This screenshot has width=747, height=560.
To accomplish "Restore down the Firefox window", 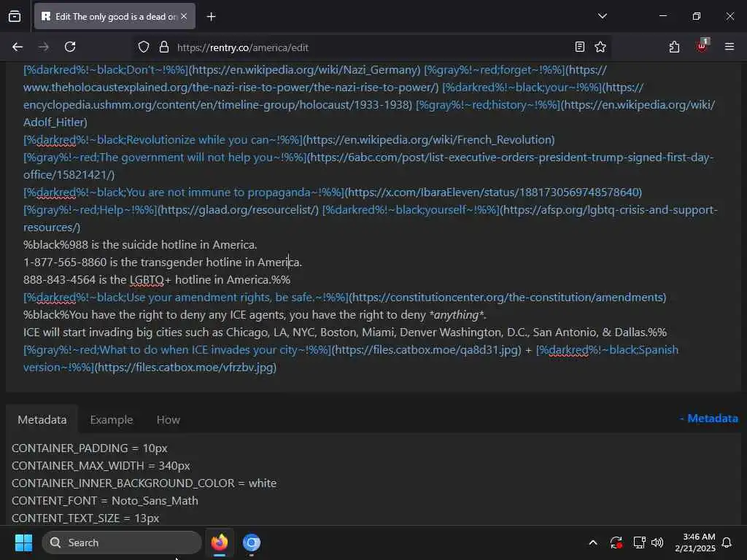I will point(697,16).
